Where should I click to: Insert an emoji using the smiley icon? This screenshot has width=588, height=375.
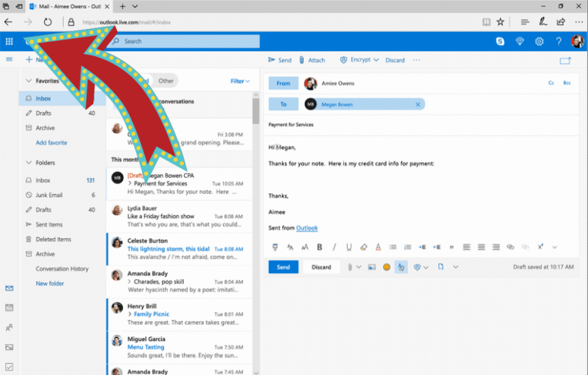click(x=387, y=267)
